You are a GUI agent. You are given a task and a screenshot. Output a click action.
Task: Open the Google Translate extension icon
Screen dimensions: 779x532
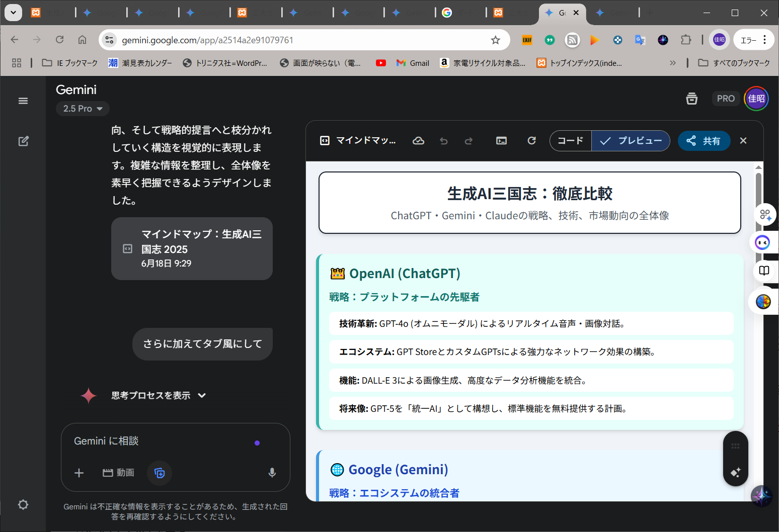[640, 40]
